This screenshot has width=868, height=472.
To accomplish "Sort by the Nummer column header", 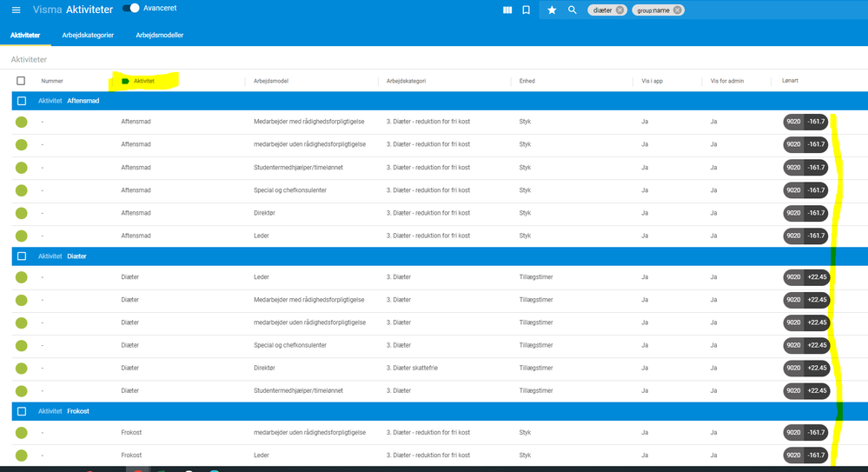I will [x=52, y=81].
